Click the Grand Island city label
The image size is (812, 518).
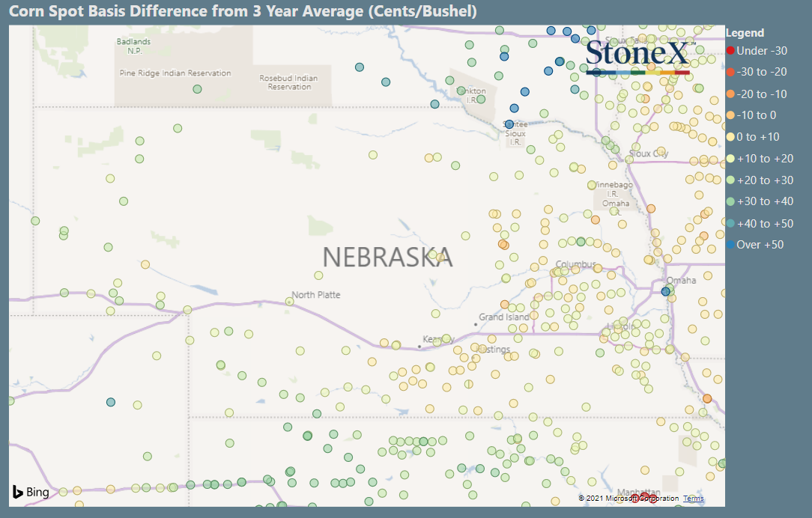[x=504, y=317]
